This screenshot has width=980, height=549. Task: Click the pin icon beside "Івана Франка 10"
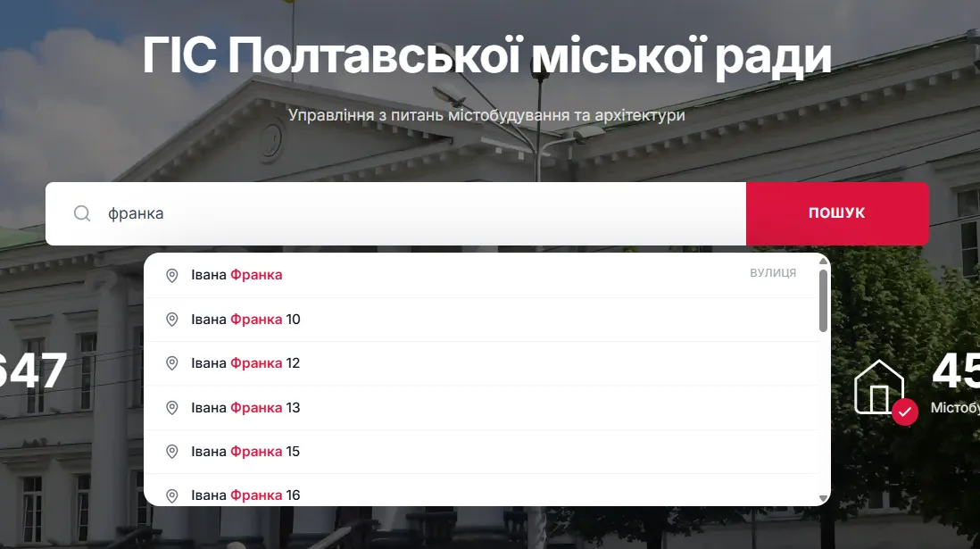coord(172,319)
